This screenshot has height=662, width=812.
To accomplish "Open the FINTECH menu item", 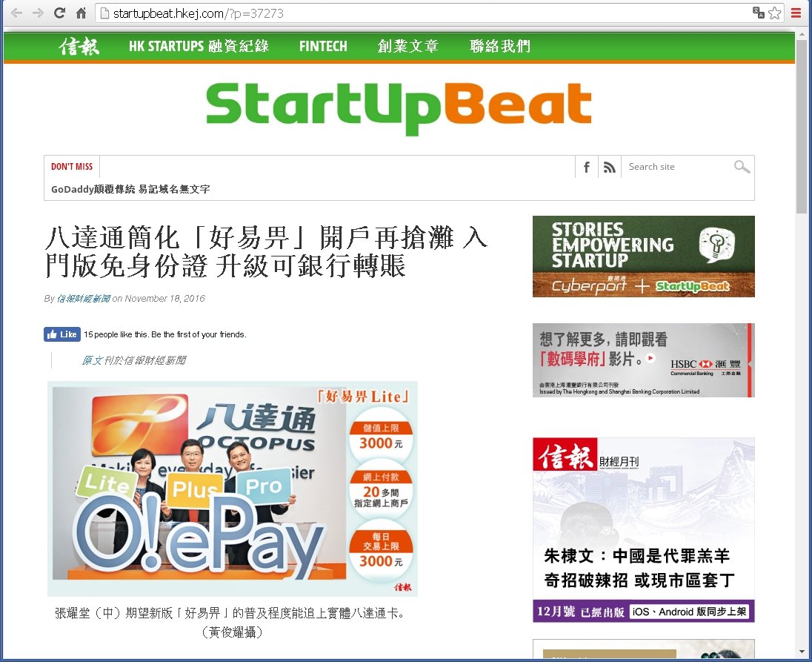I will point(323,47).
